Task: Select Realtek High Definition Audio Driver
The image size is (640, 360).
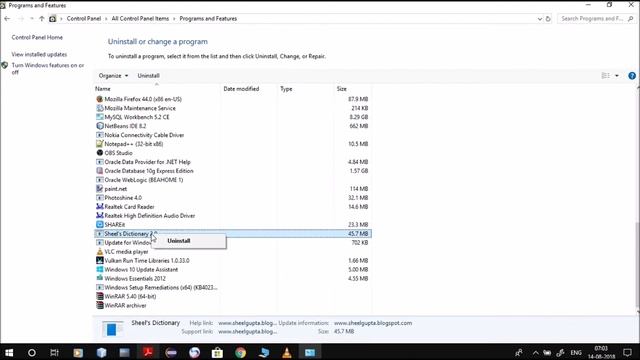Action: (233, 216)
